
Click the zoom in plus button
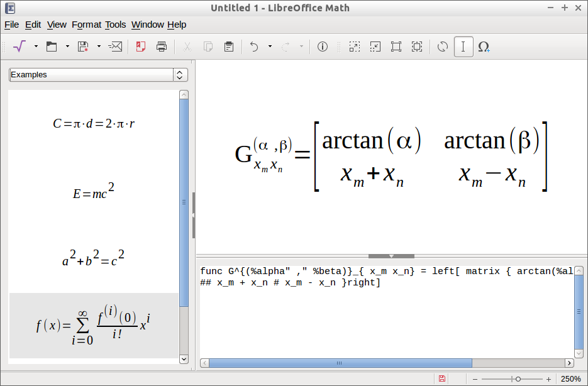pos(549,379)
